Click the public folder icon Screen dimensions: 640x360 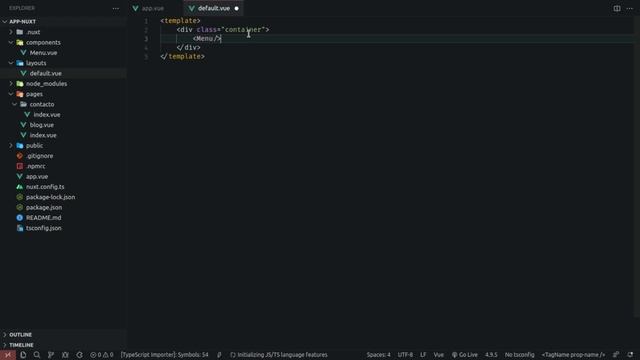tap(20, 146)
